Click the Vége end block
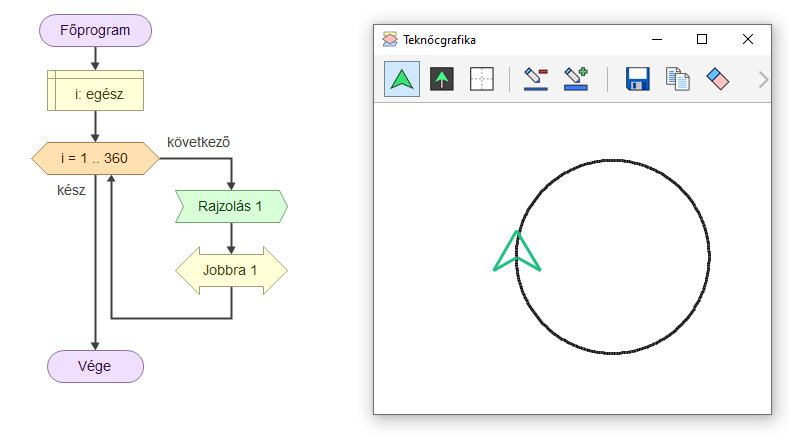This screenshot has width=789, height=439. click(96, 366)
